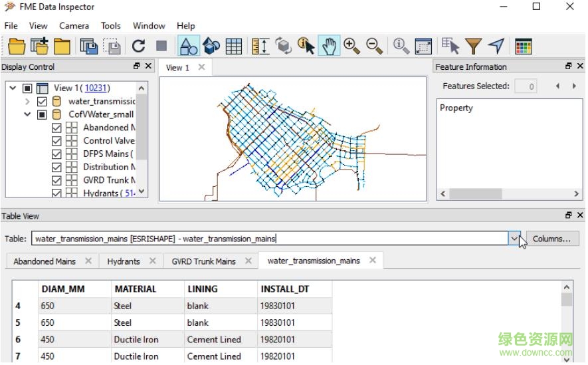Open the background map color grid icon
Image resolution: width=588 pixels, height=365 pixels.
[x=524, y=46]
